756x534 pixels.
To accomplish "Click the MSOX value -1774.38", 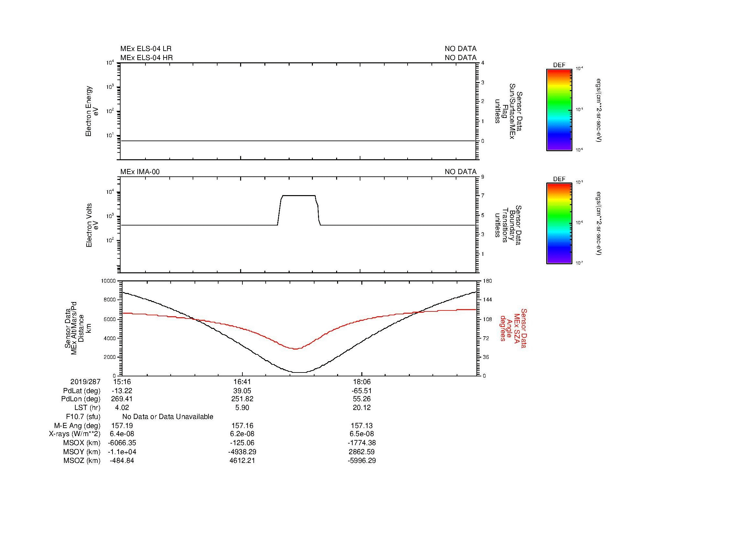I will pyautogui.click(x=362, y=443).
